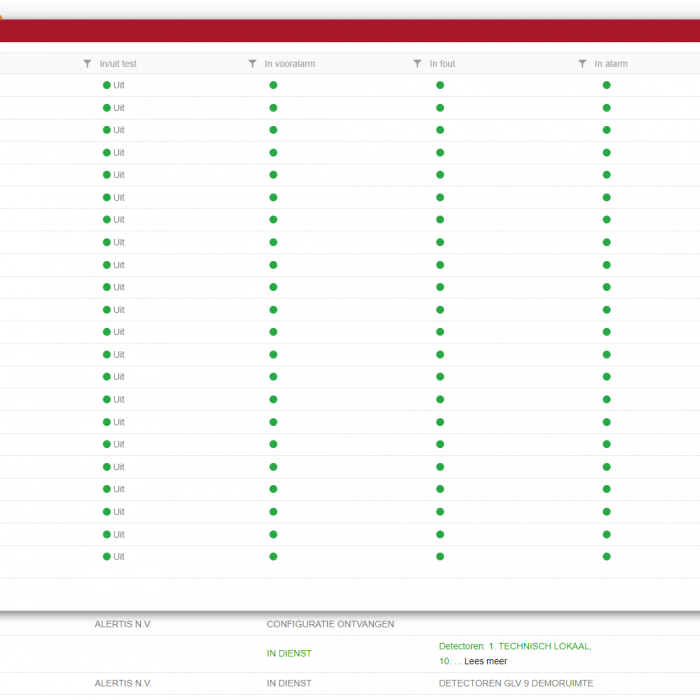Select the CONFIGURATIE ONTVANGEN status entry
The height and width of the screenshot is (700, 700).
330,624
